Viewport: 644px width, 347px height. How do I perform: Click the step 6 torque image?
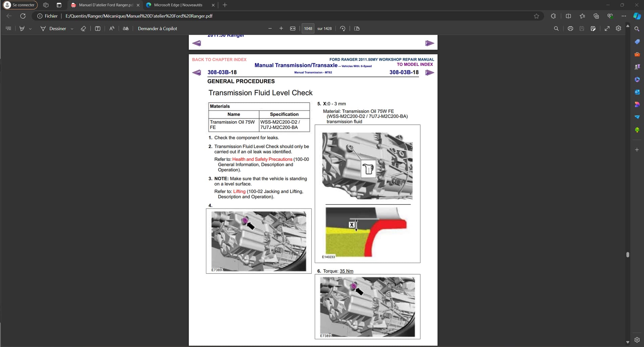pos(367,307)
